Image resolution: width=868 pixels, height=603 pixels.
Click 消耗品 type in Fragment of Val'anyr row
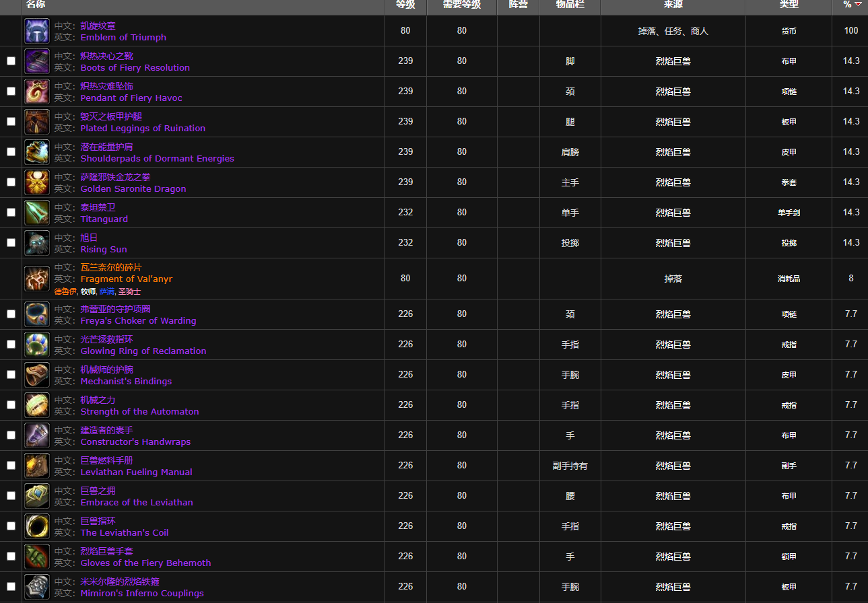click(x=789, y=279)
